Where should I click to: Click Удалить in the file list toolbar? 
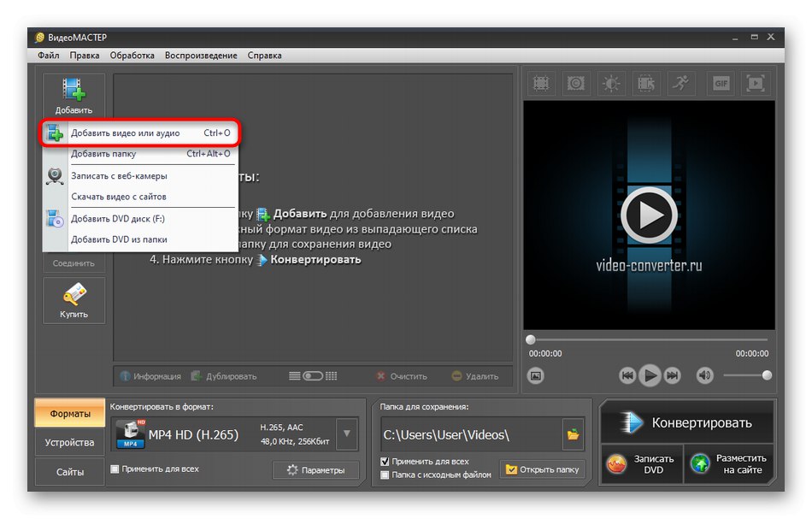(475, 376)
